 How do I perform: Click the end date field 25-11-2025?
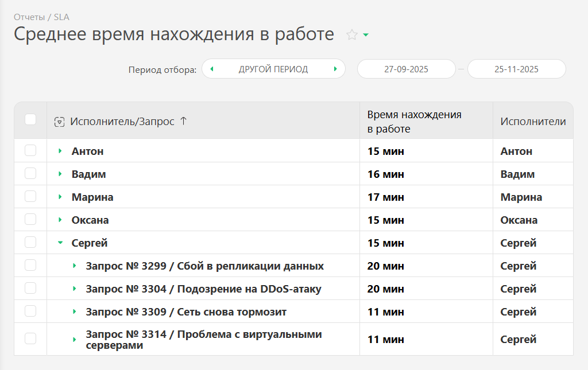(516, 69)
